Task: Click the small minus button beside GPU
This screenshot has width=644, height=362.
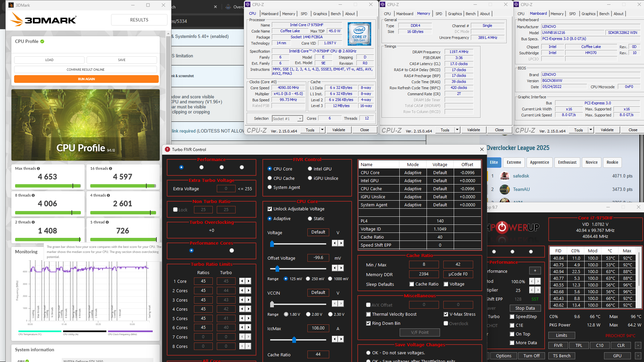Action: point(638,356)
